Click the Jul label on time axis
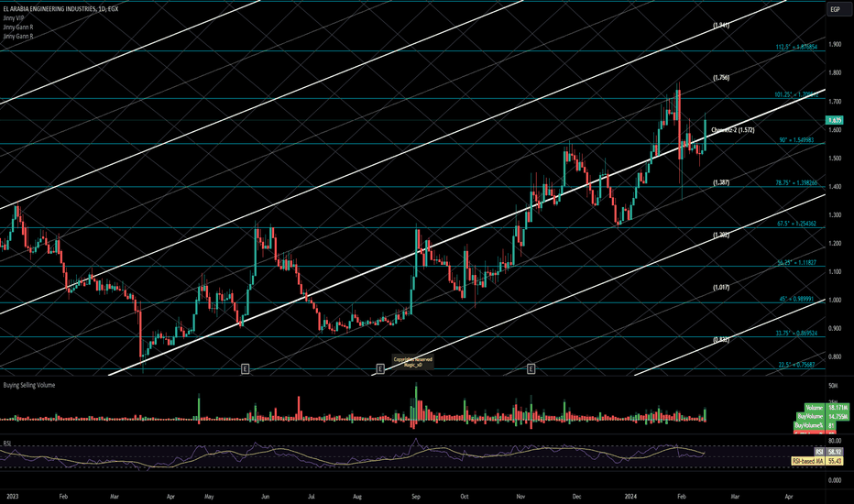 (x=311, y=497)
